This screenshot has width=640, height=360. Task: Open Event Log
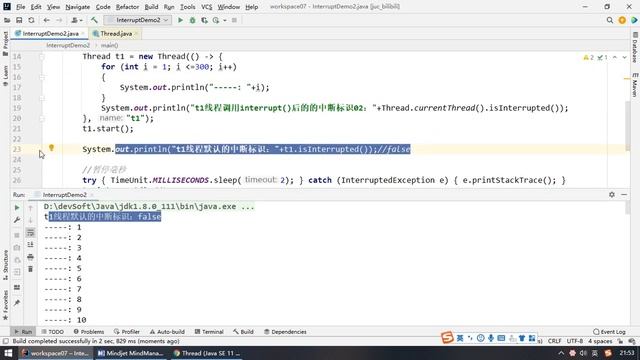pyautogui.click(x=609, y=332)
